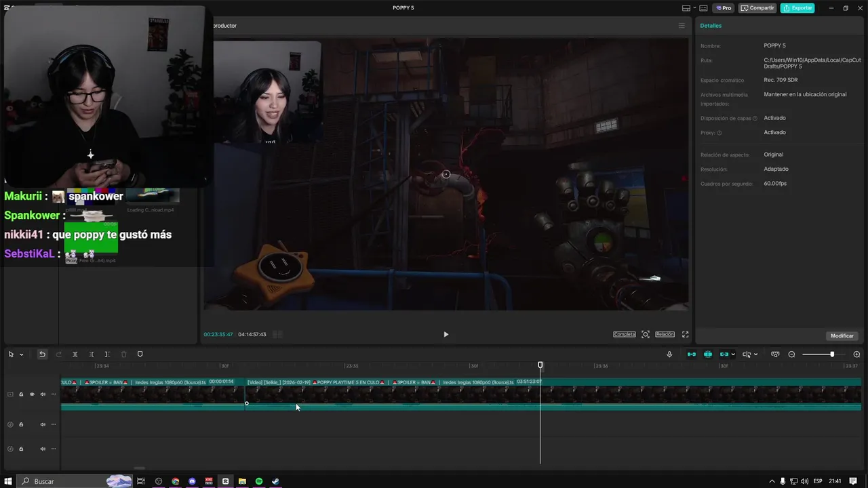
Task: Zoom in the timeline with plus icon
Action: coord(856,354)
